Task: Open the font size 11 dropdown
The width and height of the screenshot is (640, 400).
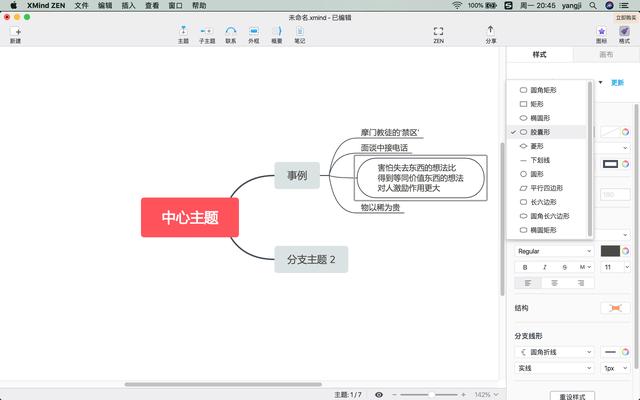Action: pos(615,267)
